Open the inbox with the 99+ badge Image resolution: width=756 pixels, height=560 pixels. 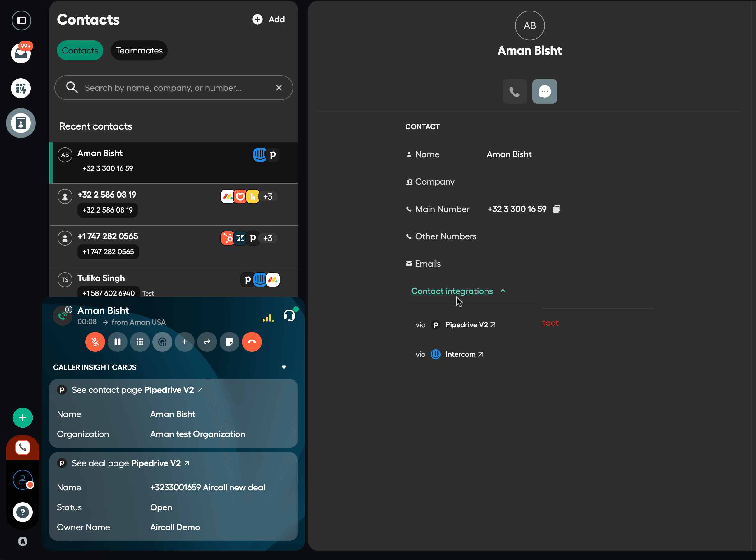(x=21, y=53)
